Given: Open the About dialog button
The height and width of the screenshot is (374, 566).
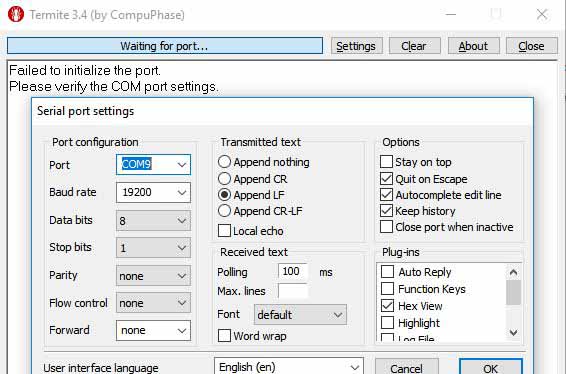Looking at the screenshot, I should click(473, 46).
